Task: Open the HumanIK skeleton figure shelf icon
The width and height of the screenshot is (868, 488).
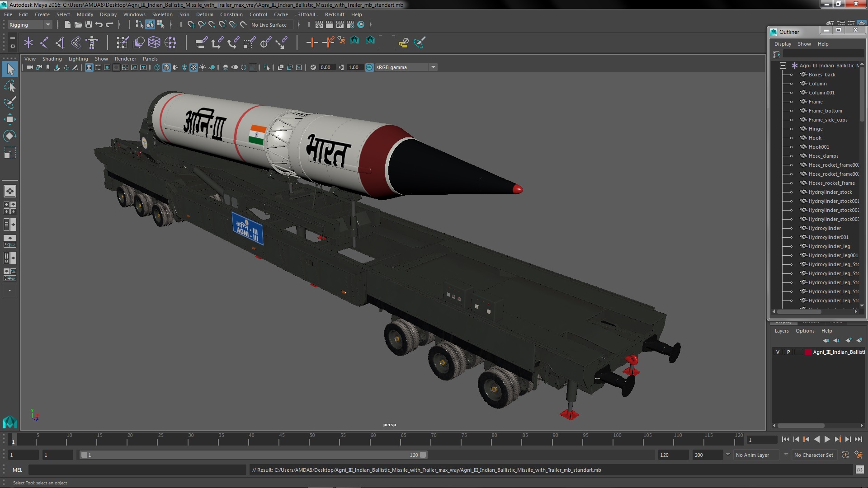Action: click(x=92, y=43)
